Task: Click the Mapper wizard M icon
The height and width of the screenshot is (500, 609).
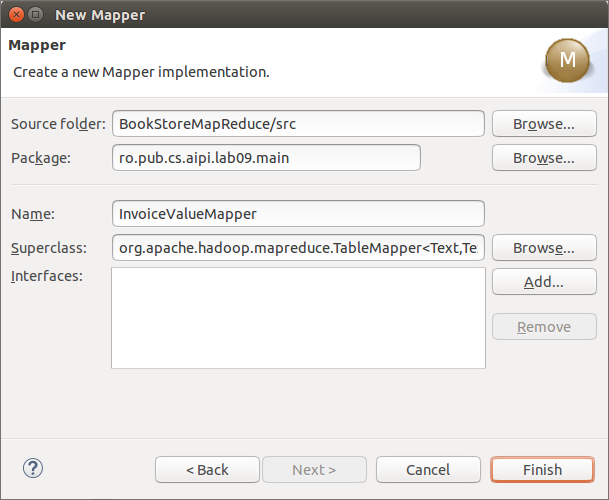Action: point(567,60)
